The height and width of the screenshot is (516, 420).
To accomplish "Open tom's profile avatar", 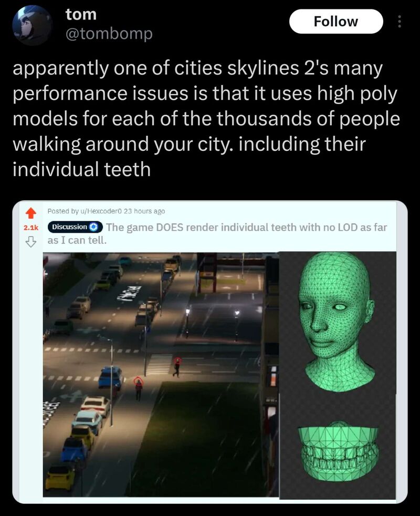I will point(32,25).
